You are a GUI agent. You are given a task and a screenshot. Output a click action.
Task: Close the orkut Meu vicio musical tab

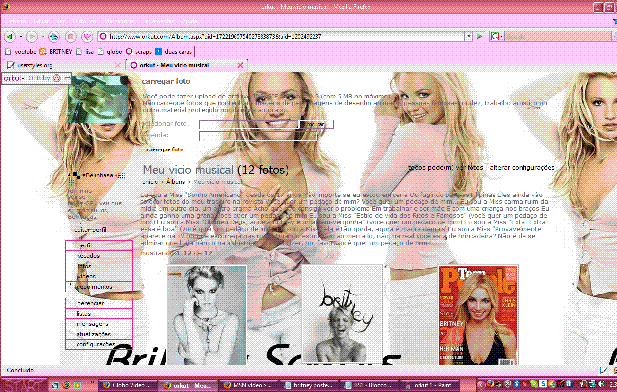[240, 65]
